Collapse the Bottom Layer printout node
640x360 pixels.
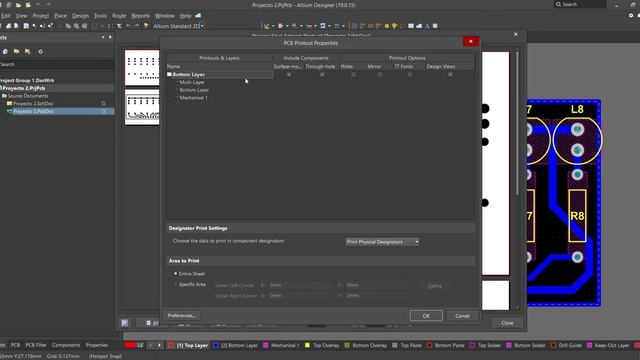coord(169,74)
